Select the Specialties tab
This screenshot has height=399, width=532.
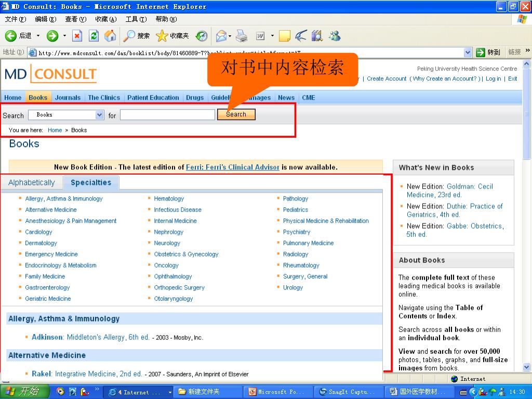(91, 182)
